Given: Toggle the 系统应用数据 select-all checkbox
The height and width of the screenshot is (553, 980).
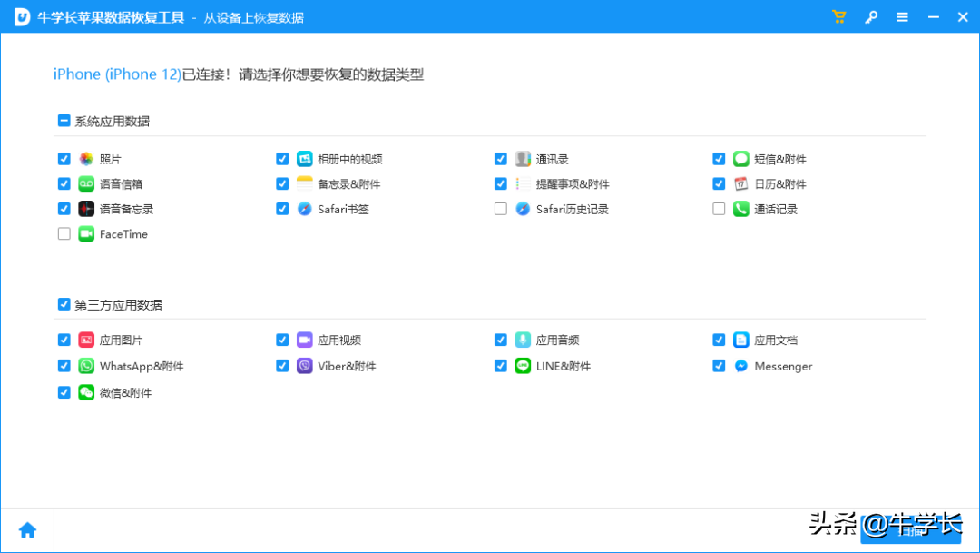Looking at the screenshot, I should tap(64, 121).
